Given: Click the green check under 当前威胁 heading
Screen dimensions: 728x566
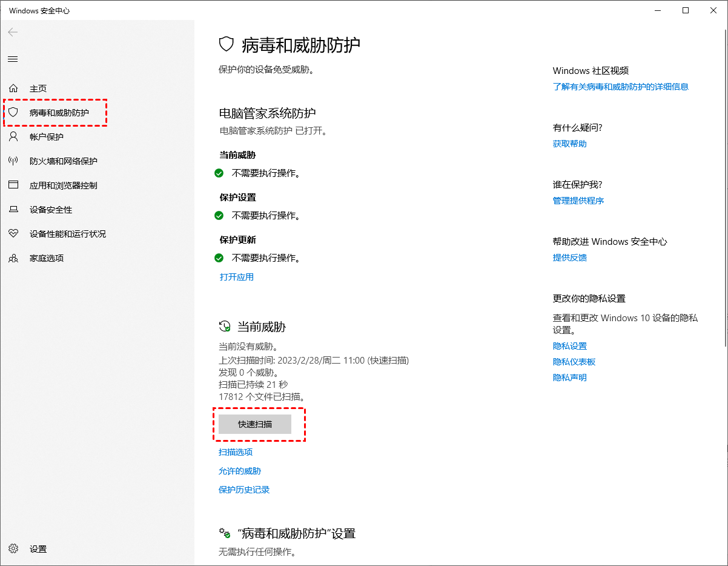Looking at the screenshot, I should pos(219,173).
